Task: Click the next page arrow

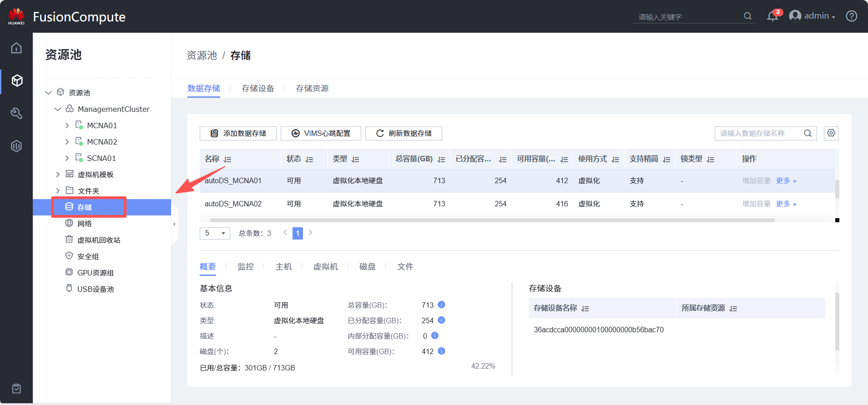Action: coord(310,232)
